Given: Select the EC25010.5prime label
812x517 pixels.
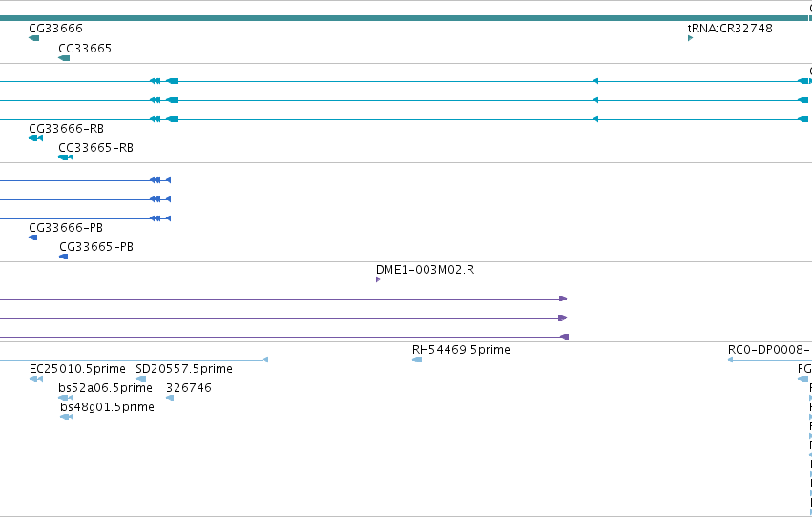Looking at the screenshot, I should [x=77, y=369].
